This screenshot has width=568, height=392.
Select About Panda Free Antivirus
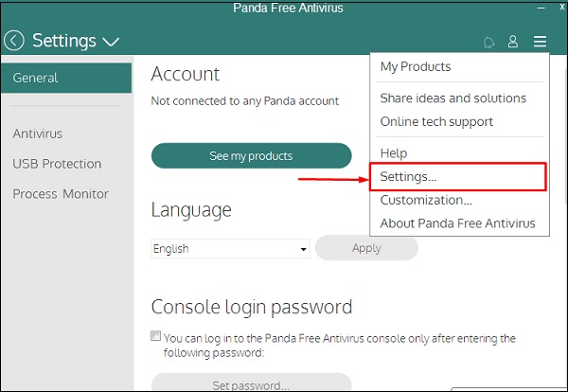pos(457,224)
